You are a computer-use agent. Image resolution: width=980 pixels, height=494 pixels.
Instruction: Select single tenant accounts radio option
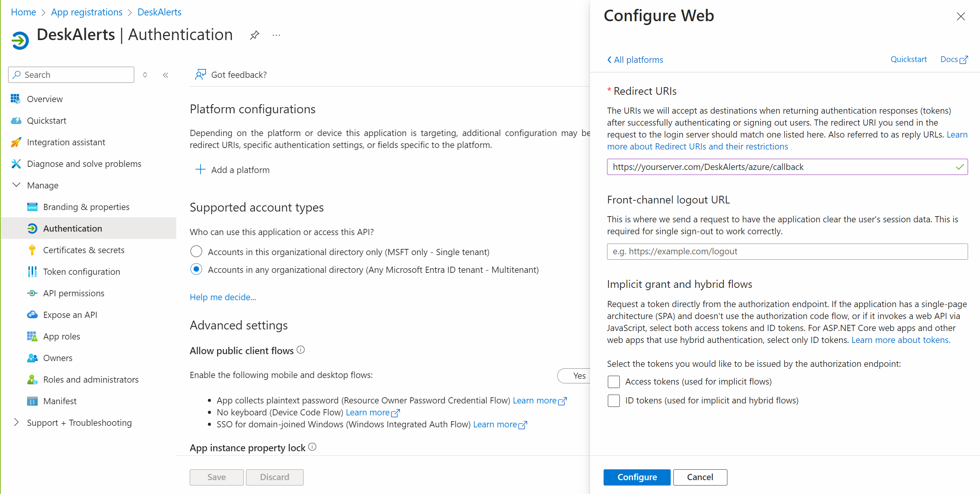pyautogui.click(x=196, y=252)
